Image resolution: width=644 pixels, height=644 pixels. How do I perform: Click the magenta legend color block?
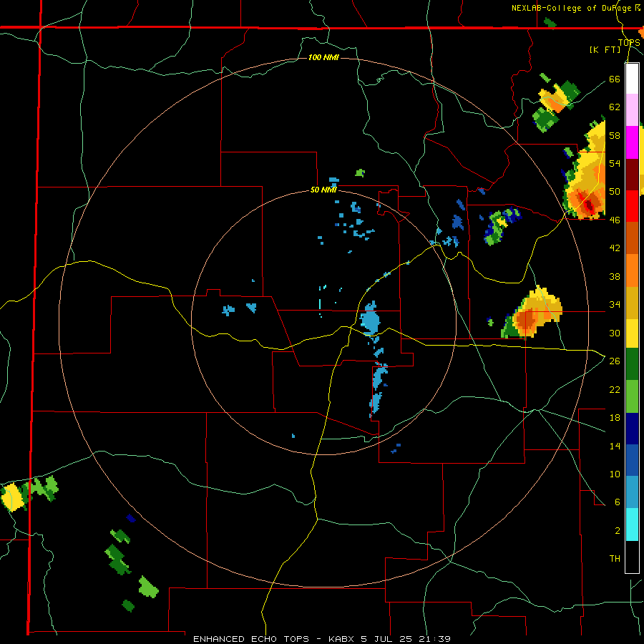click(632, 142)
